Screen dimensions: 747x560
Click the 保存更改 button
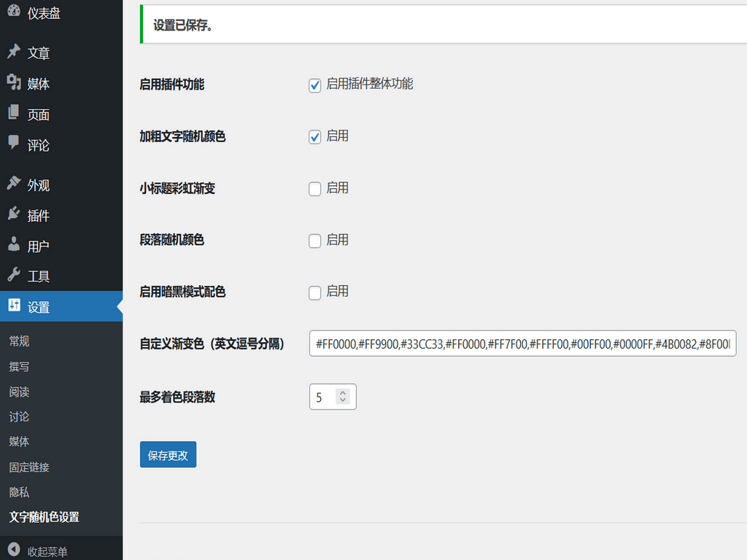(x=169, y=455)
